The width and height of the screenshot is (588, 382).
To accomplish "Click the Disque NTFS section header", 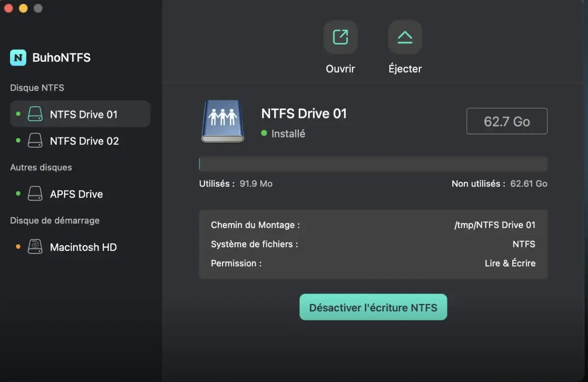I will coord(37,88).
